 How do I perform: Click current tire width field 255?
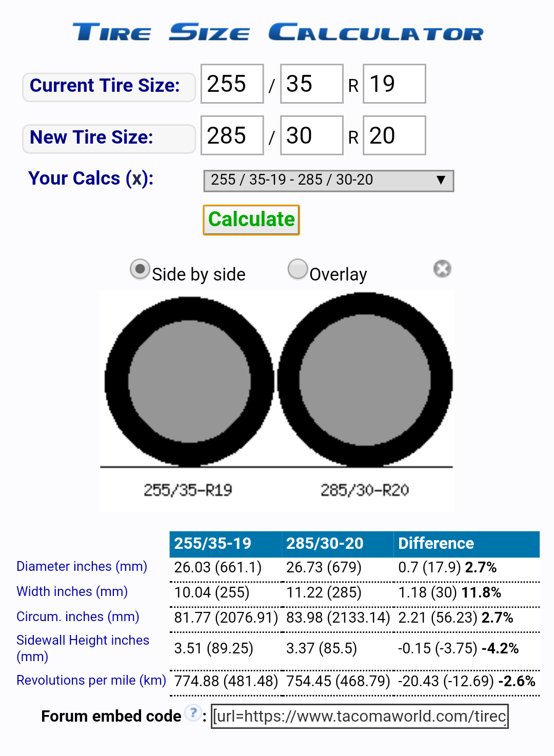(x=232, y=84)
